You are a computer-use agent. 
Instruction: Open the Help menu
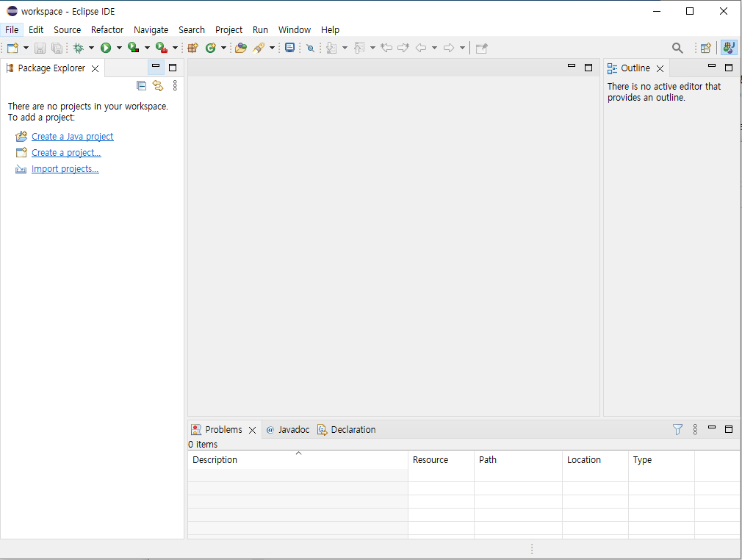click(x=331, y=30)
